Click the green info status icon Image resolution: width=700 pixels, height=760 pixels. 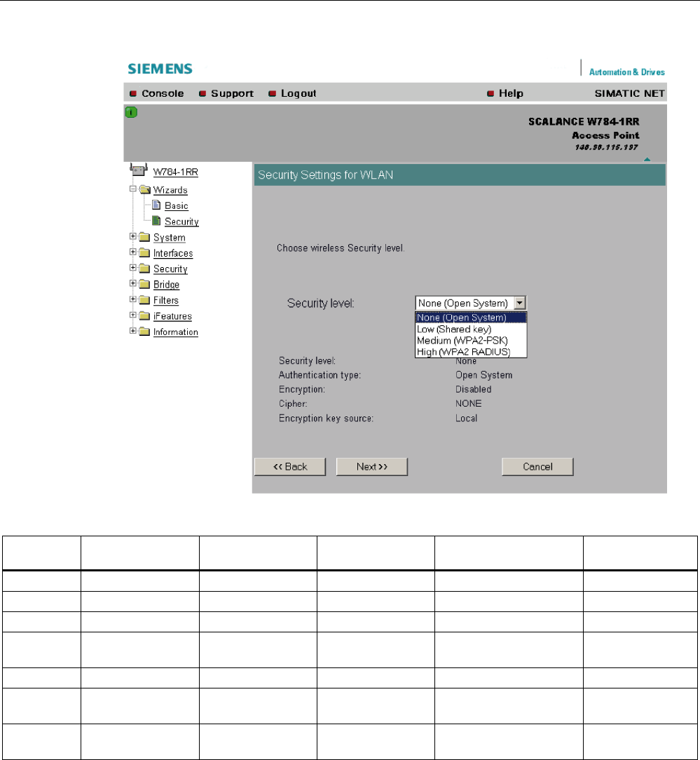coord(131,112)
